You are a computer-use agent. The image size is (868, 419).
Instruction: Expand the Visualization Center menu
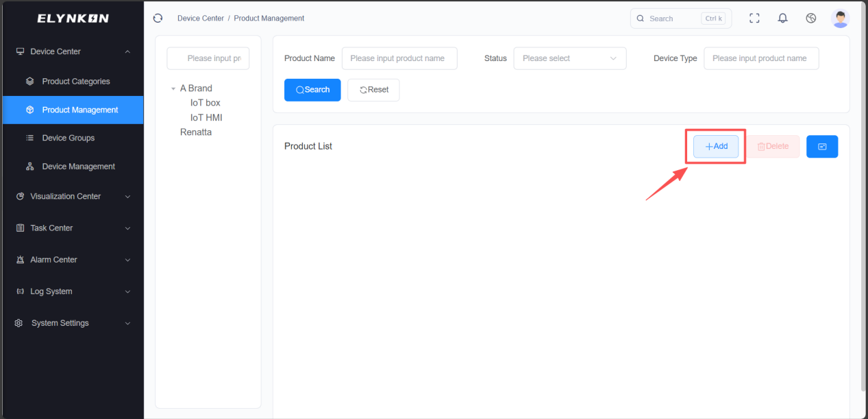pyautogui.click(x=72, y=196)
